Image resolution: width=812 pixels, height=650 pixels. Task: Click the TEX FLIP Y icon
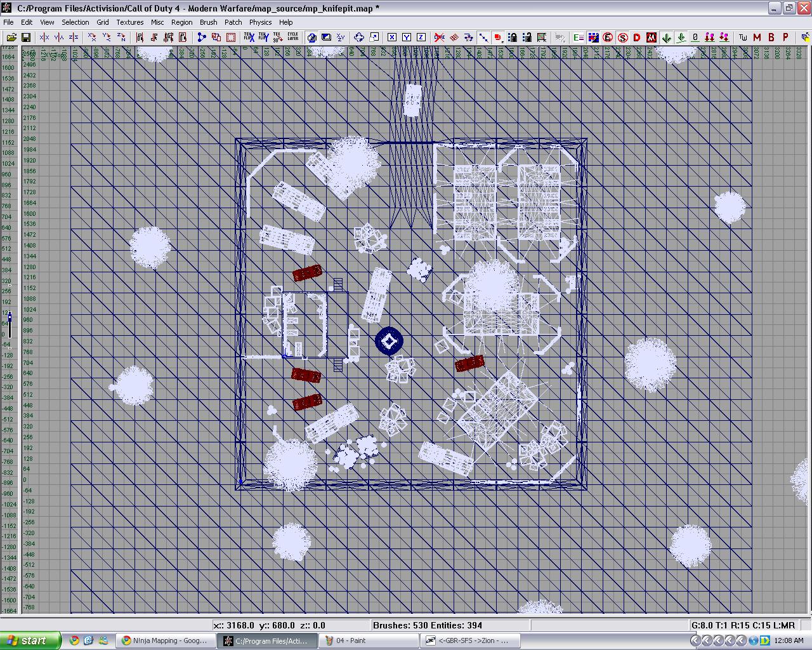pyautogui.click(x=263, y=37)
